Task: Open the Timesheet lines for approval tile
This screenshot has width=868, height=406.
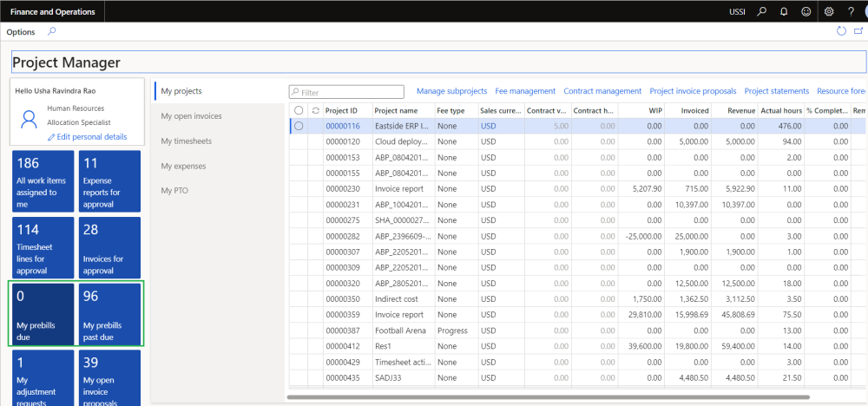Action: (x=40, y=246)
